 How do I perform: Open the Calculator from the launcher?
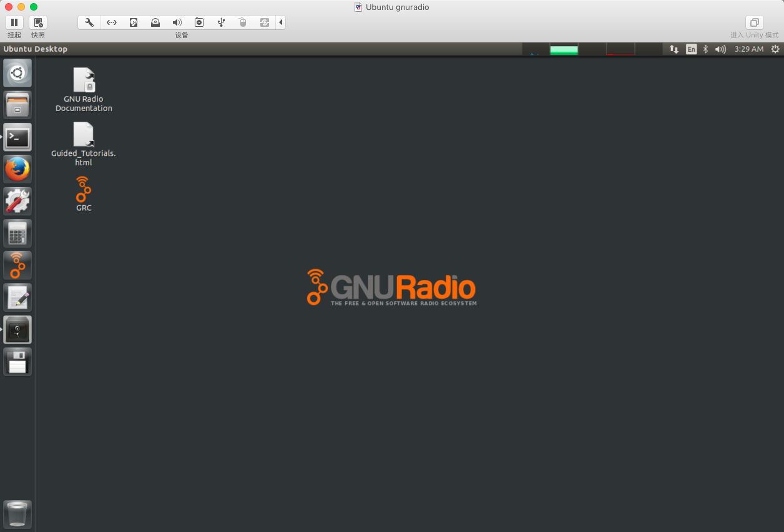(x=17, y=233)
